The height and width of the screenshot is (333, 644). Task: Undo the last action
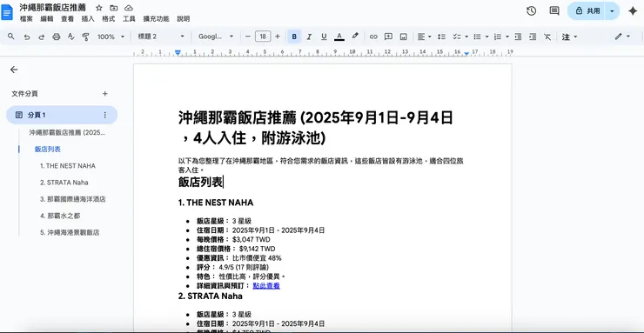pos(27,37)
